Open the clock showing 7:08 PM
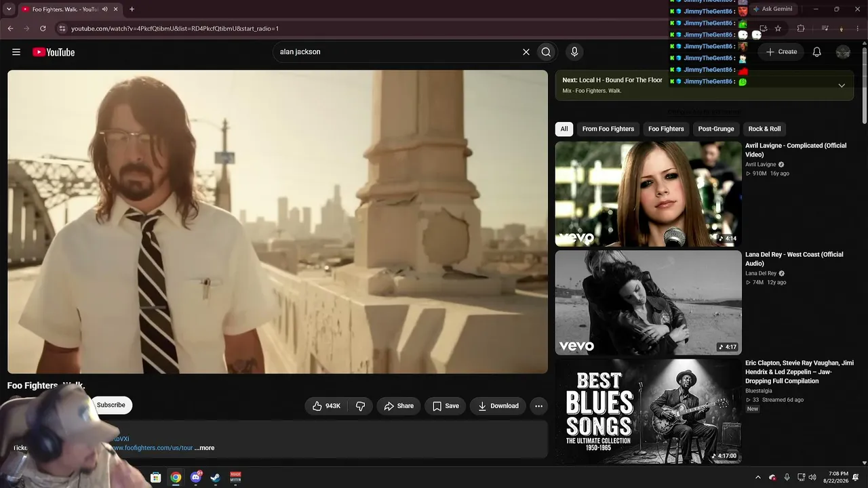Viewport: 868px width, 488px height. tap(835, 477)
